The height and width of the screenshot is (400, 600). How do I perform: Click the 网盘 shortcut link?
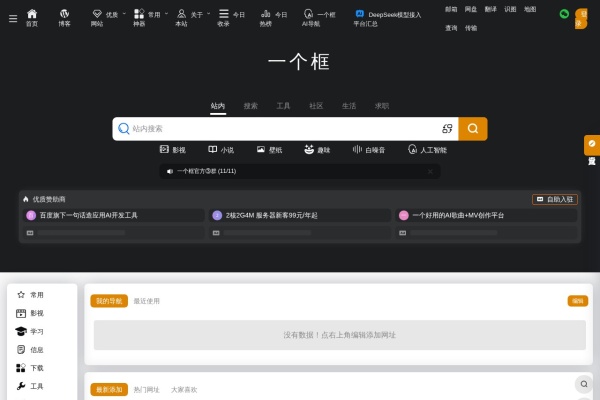click(x=471, y=9)
